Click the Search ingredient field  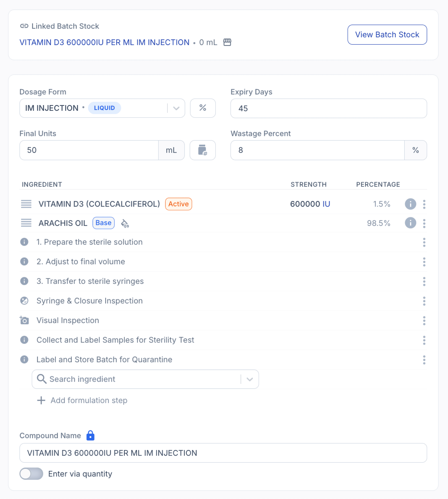point(145,379)
